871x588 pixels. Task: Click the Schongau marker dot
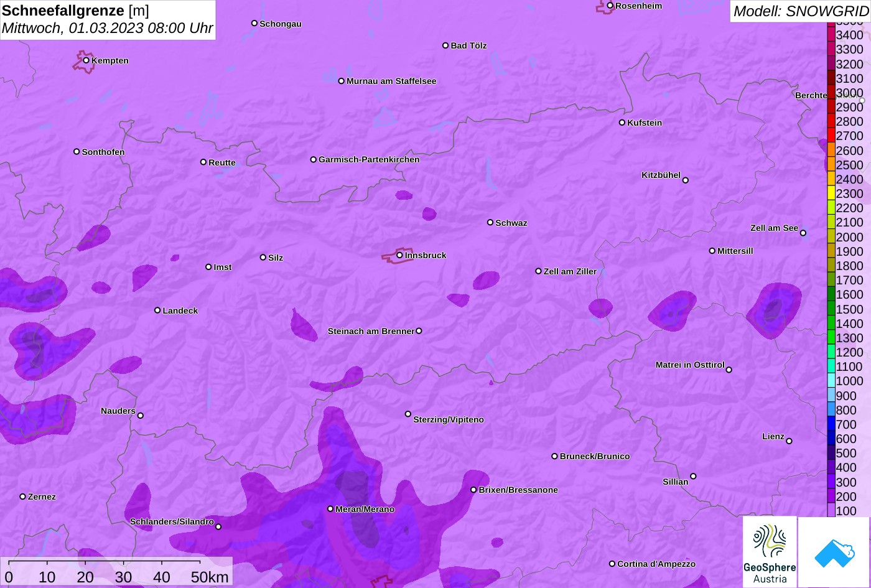point(254,23)
